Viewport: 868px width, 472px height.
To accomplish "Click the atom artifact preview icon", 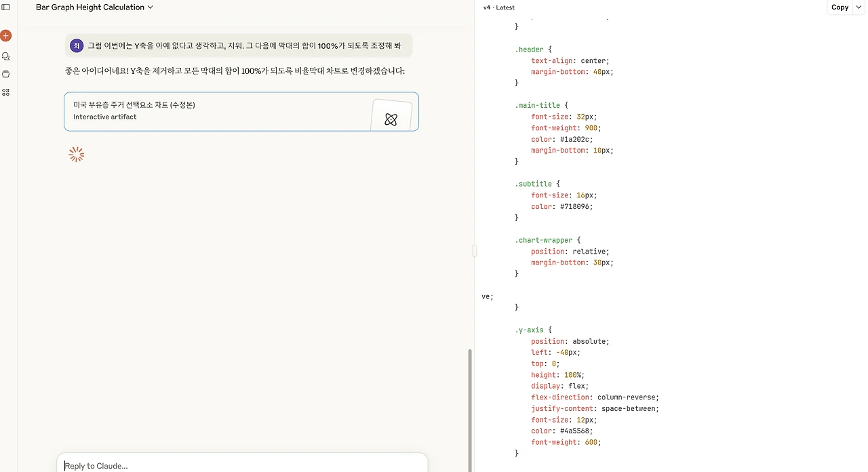I will (391, 119).
